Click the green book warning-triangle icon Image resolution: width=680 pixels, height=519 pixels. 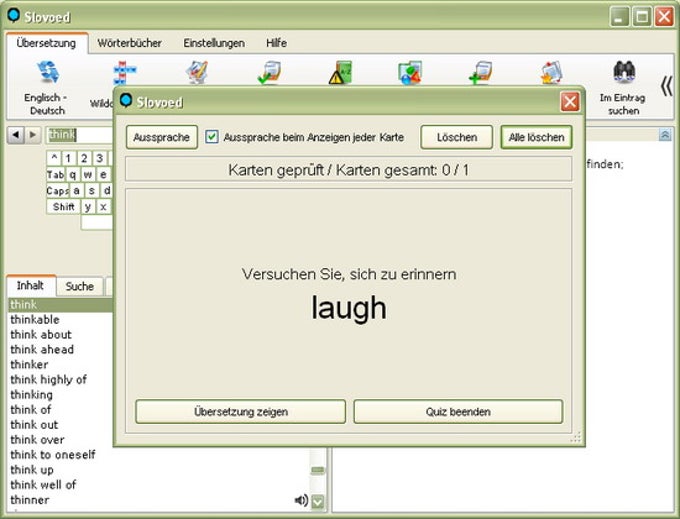tap(340, 72)
